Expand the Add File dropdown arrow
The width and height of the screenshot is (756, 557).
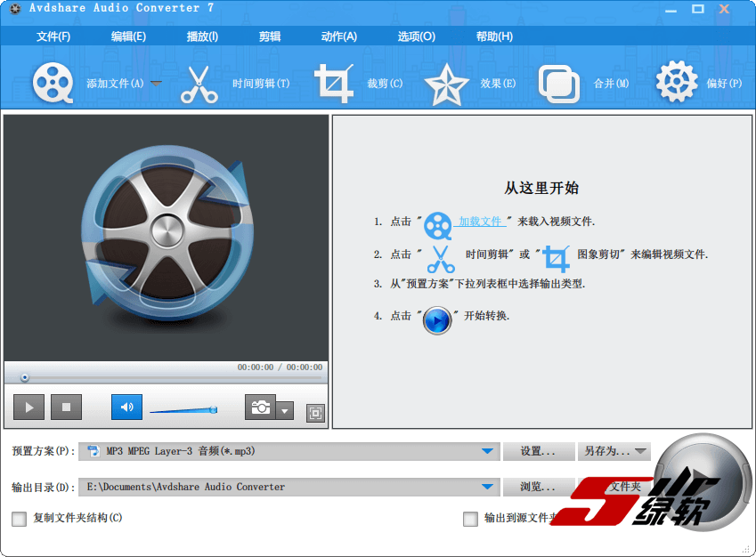pos(156,83)
